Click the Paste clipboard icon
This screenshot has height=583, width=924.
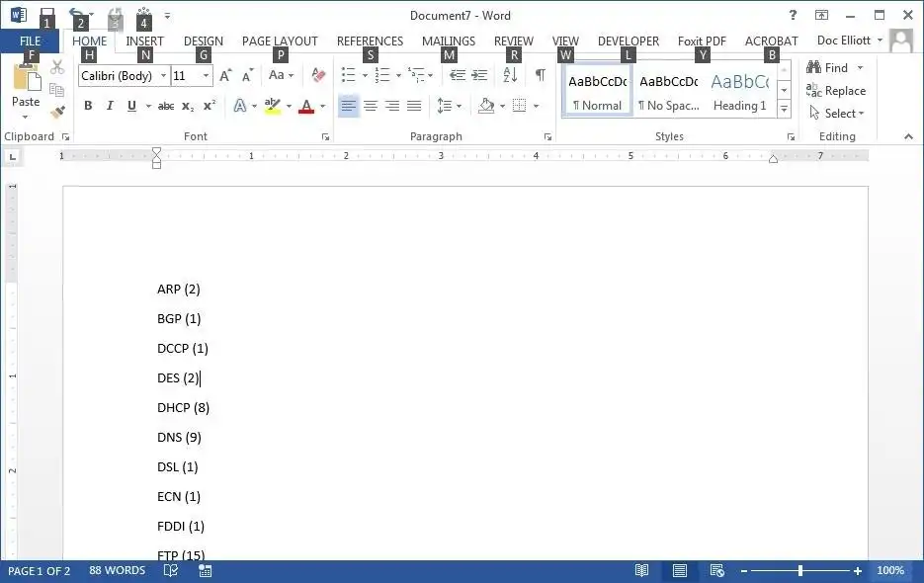26,78
